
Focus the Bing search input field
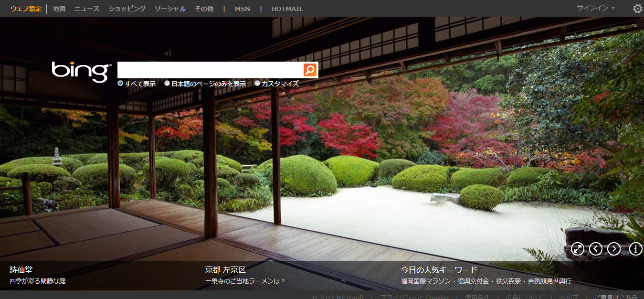(210, 70)
